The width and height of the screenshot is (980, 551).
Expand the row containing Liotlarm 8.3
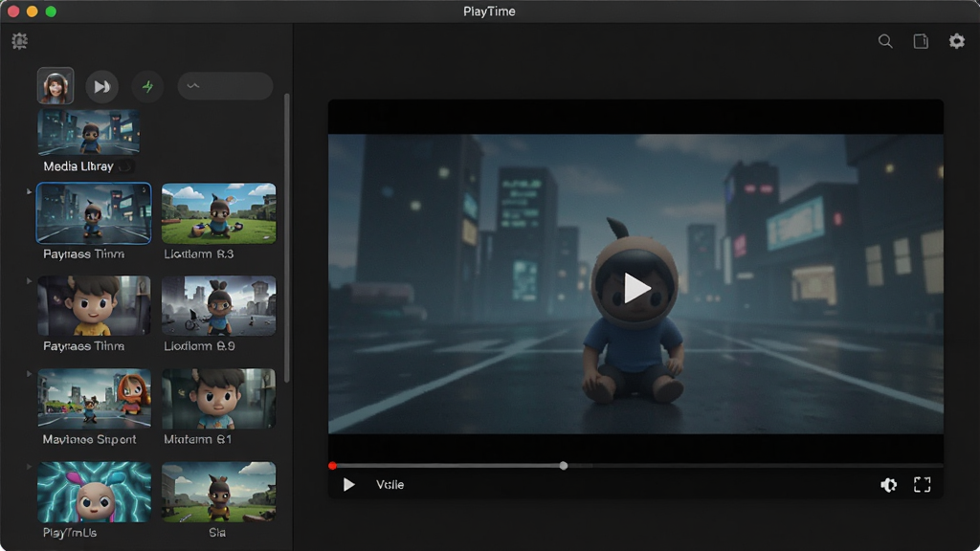[29, 191]
